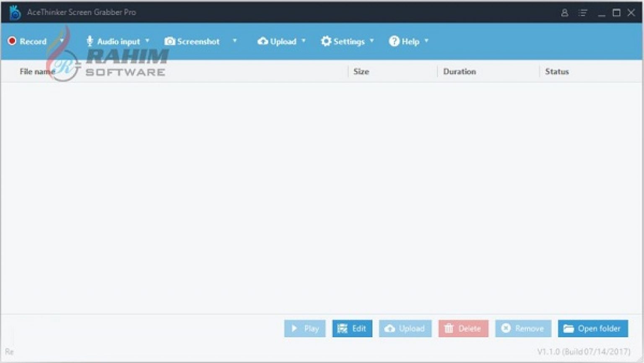This screenshot has height=363, width=644.
Task: Open the Screenshot menu
Action: (198, 42)
